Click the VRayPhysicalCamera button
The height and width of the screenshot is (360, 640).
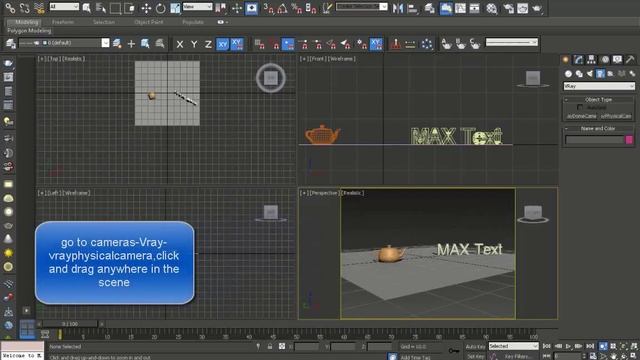(x=616, y=116)
